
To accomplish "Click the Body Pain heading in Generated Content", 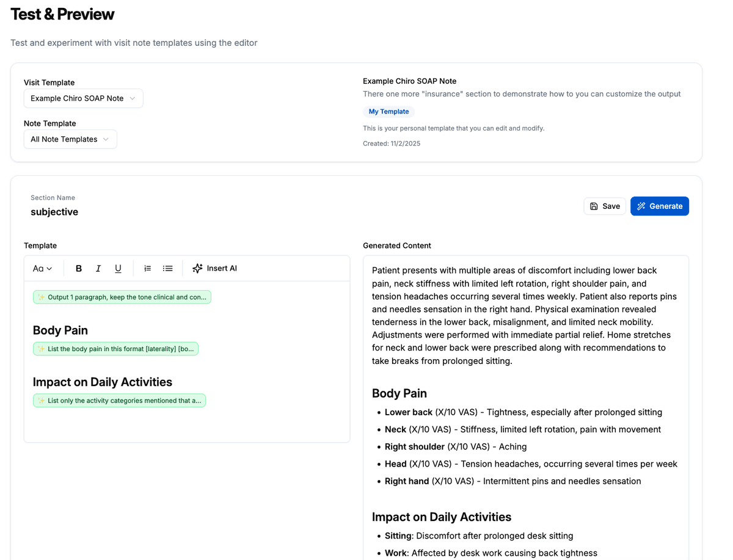I will 399,393.
